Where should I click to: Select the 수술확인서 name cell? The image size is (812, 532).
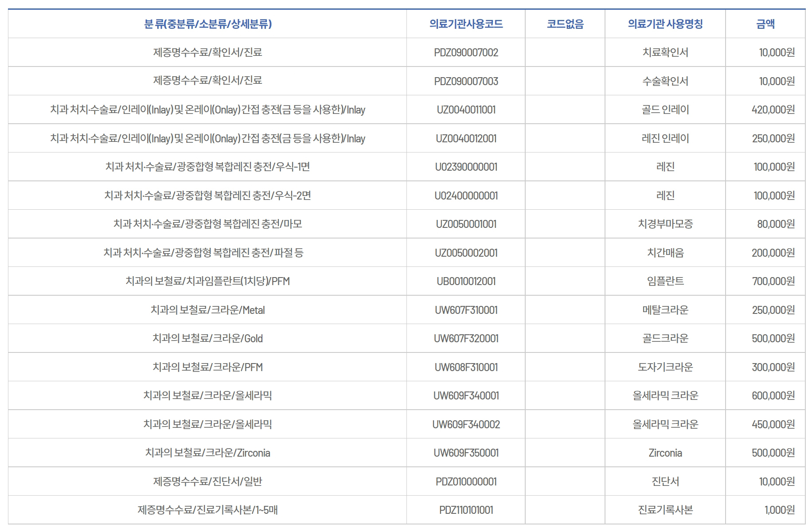coord(665,81)
